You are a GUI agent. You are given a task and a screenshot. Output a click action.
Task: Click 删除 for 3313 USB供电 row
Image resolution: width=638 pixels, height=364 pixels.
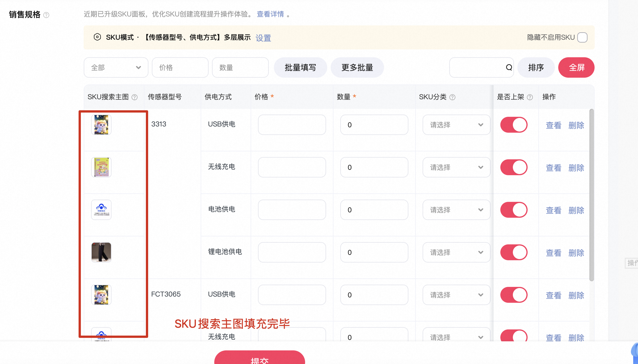point(576,125)
